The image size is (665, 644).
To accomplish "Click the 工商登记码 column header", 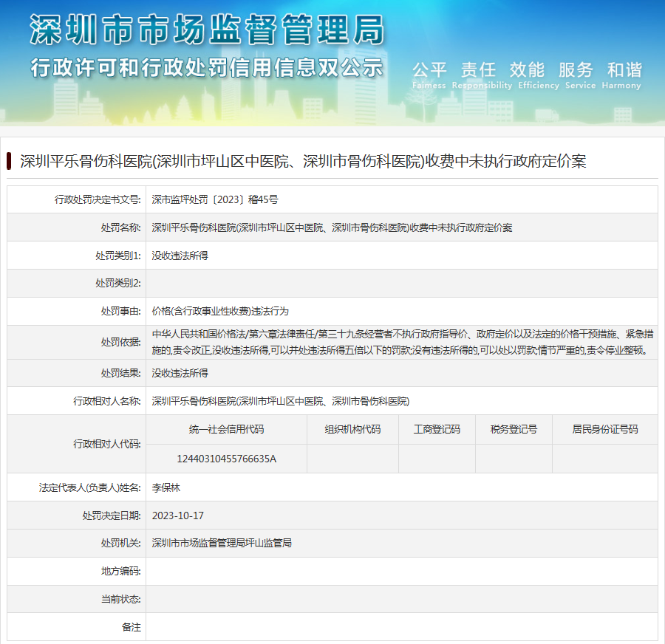I will (437, 430).
